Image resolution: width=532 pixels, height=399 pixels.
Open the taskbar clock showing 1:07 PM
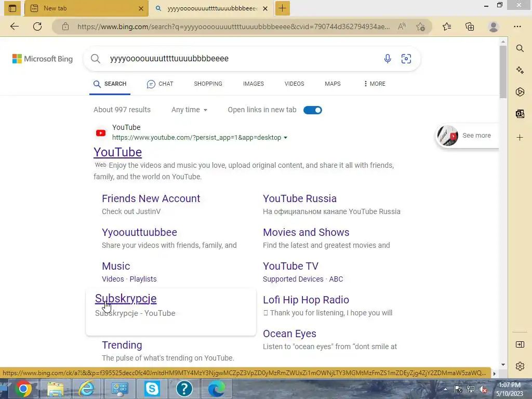point(510,389)
